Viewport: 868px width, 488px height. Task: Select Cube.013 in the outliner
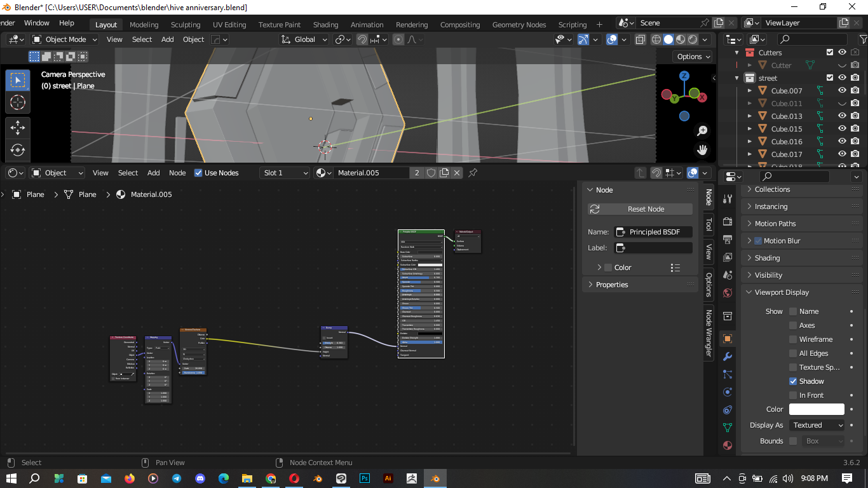click(x=787, y=116)
